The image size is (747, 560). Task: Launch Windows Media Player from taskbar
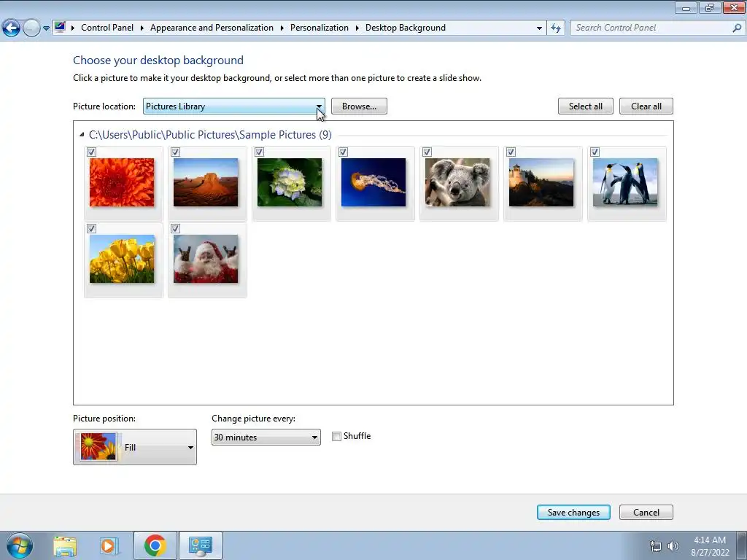[x=109, y=545]
